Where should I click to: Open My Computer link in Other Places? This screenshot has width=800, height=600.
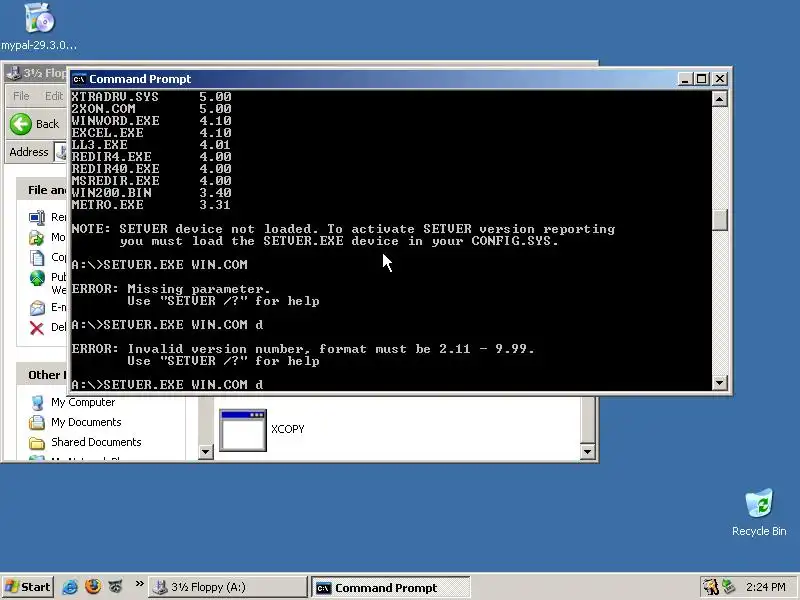coord(83,403)
